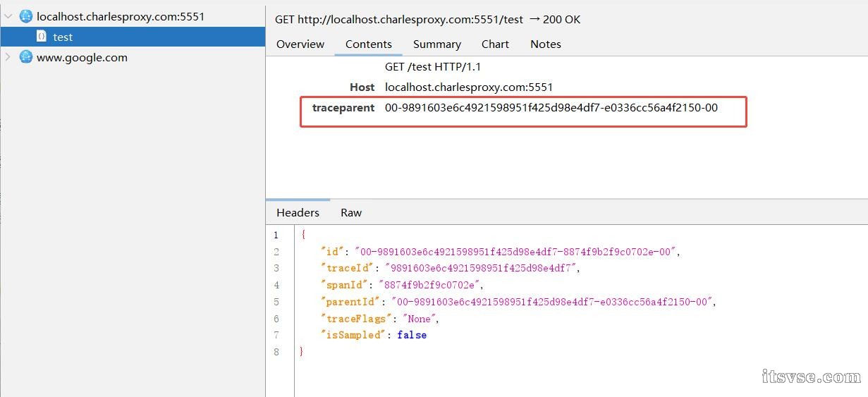Select the Host header row

tap(468, 87)
